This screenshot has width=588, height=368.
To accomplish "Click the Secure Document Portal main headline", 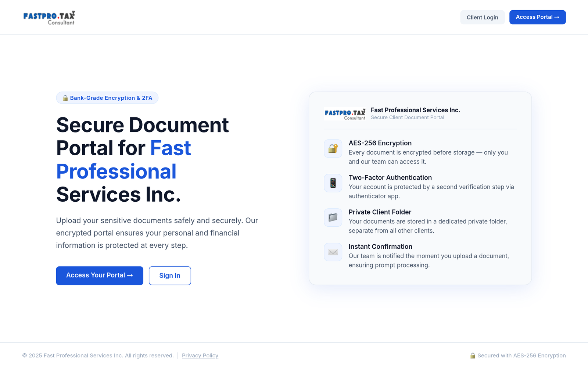I will tap(143, 160).
